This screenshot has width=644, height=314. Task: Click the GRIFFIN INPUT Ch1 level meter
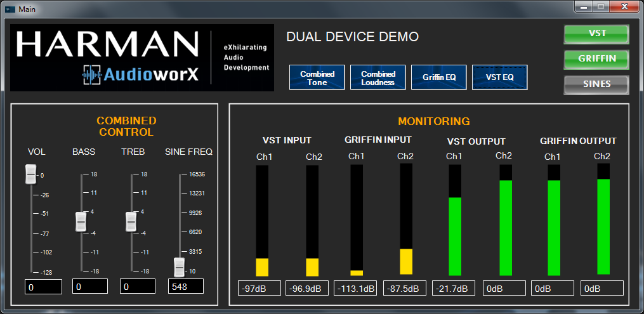click(357, 220)
